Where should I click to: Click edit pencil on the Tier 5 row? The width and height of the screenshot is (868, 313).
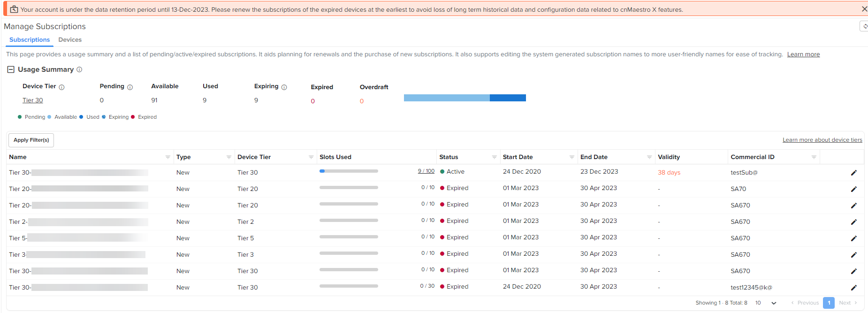point(853,238)
